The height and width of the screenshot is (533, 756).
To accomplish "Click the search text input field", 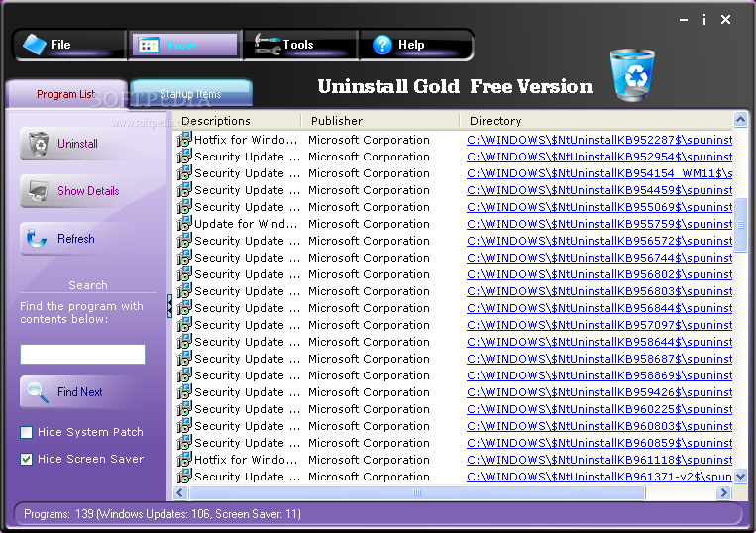I will tap(82, 354).
